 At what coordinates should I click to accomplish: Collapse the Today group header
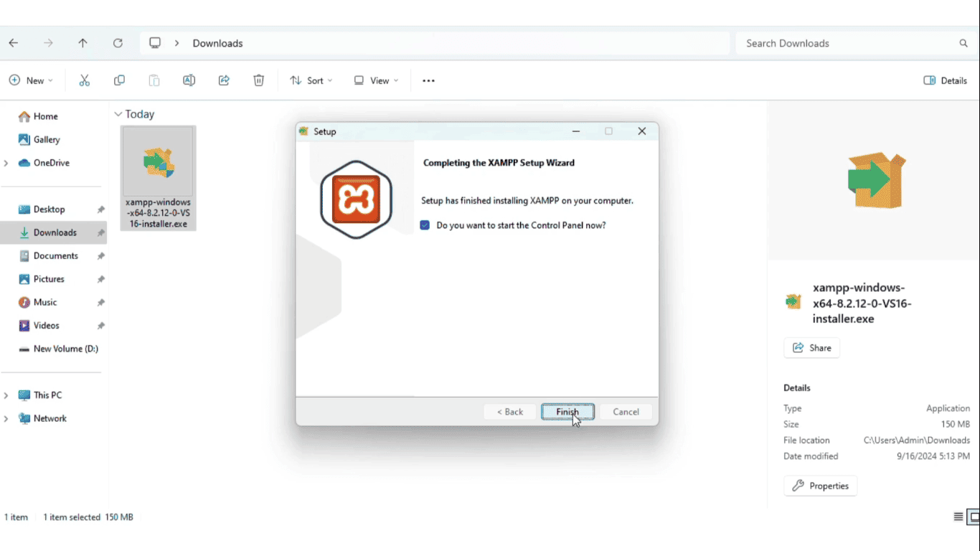(118, 114)
